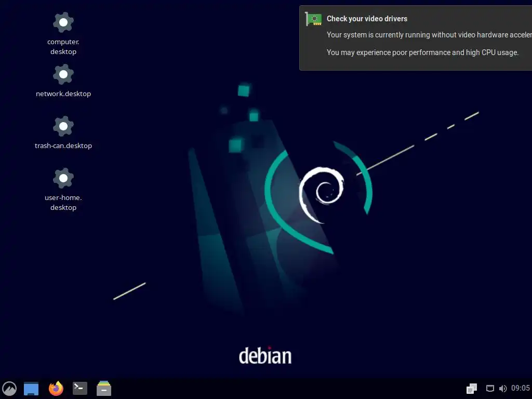
Task: Select the user-home.desktop icon
Action: coord(63,179)
